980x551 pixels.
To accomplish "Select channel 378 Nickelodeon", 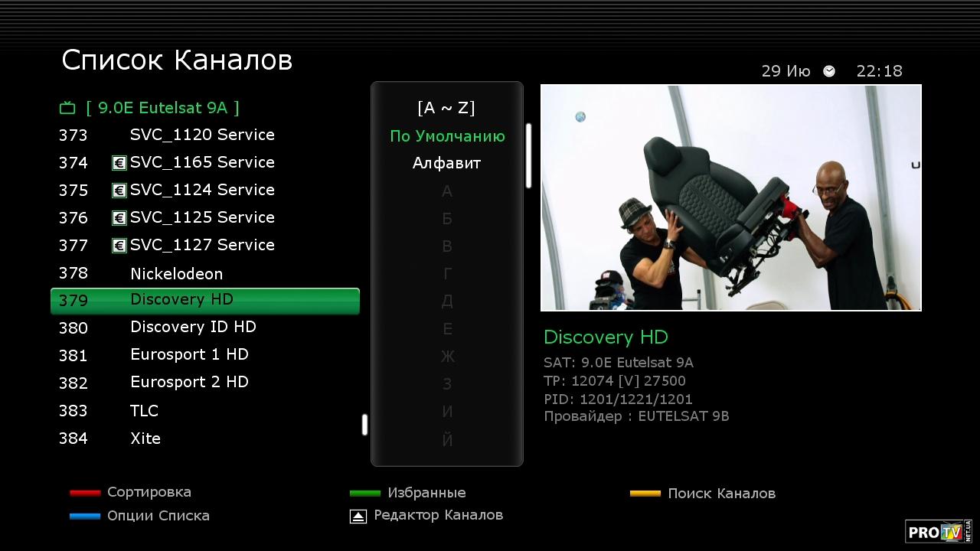I will click(x=176, y=274).
